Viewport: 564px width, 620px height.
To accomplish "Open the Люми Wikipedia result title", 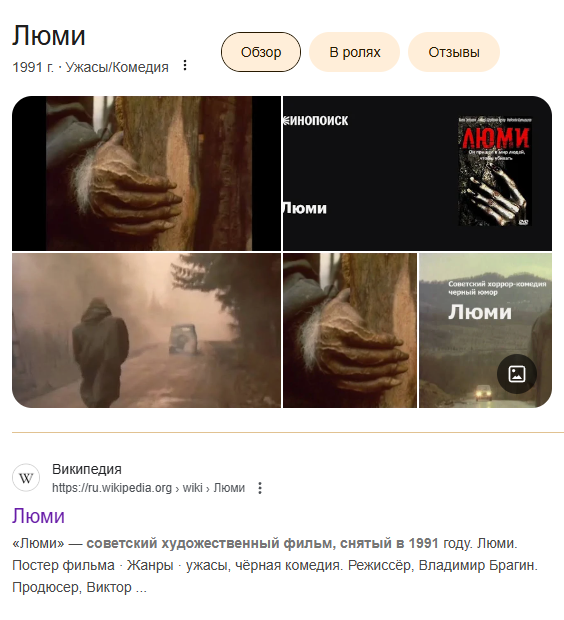I will point(38,516).
